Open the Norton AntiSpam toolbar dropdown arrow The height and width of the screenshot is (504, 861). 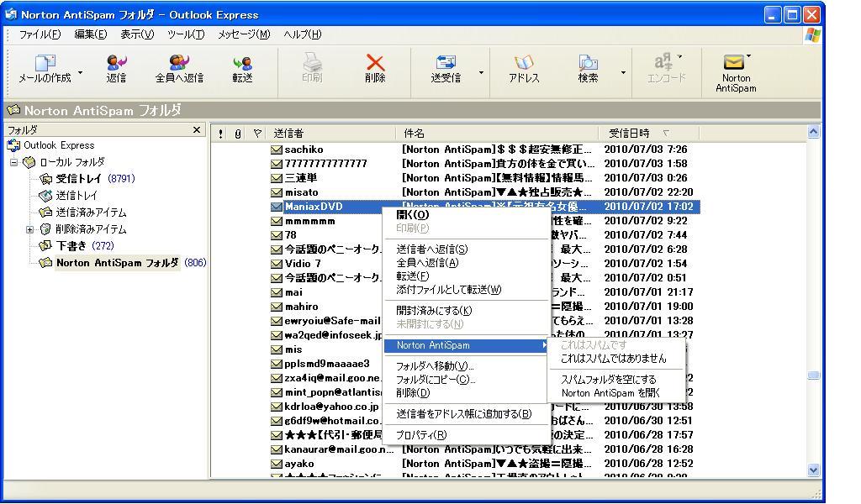[x=748, y=56]
